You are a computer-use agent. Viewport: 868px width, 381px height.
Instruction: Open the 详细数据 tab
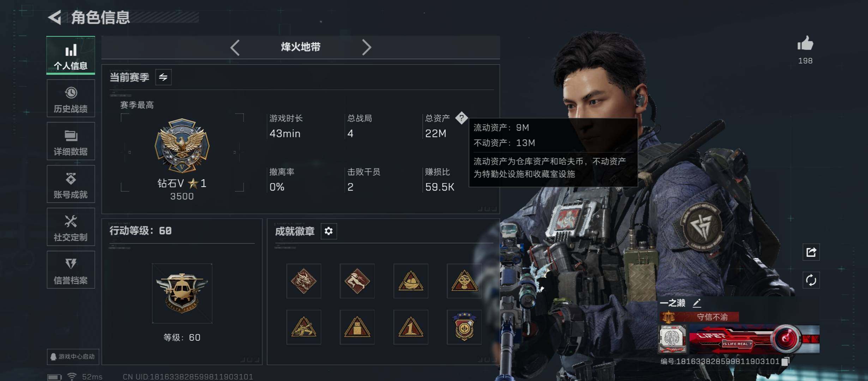pos(71,141)
